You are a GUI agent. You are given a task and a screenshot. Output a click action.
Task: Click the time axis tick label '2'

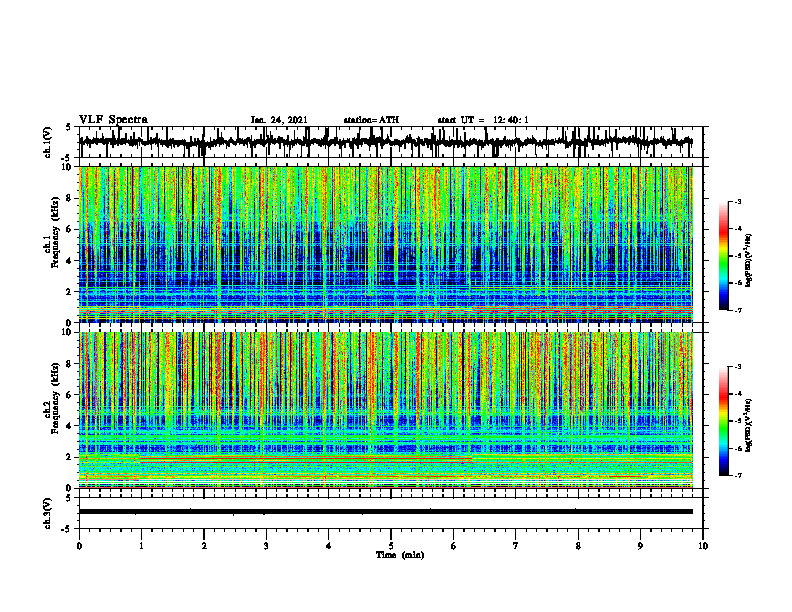[x=204, y=546]
